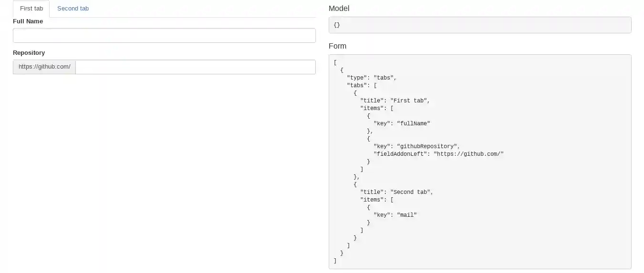Click the final closing bracket of Form JSON

tap(335, 261)
